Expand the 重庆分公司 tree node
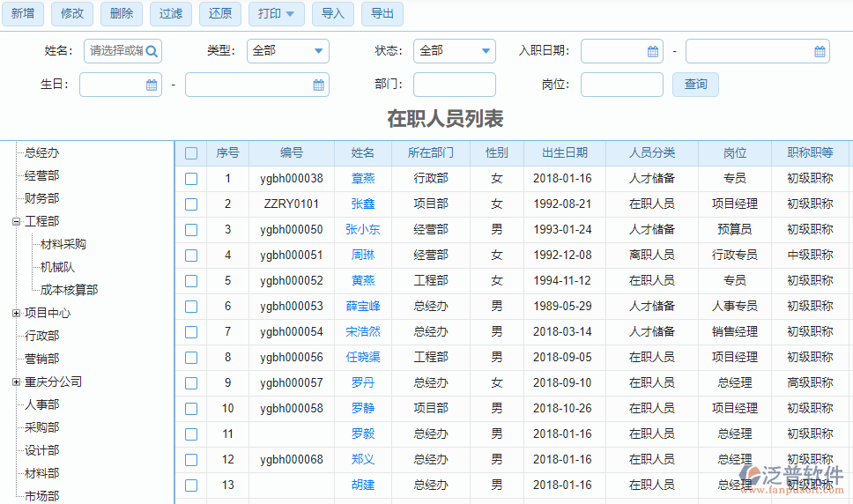The height and width of the screenshot is (504, 853). click(x=16, y=382)
